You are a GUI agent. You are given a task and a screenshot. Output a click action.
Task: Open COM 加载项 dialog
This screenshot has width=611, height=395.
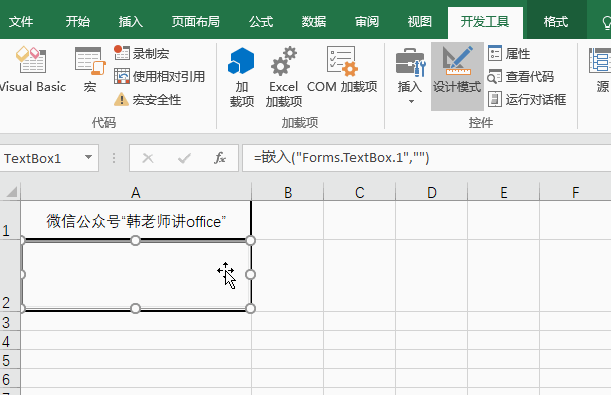tap(342, 70)
